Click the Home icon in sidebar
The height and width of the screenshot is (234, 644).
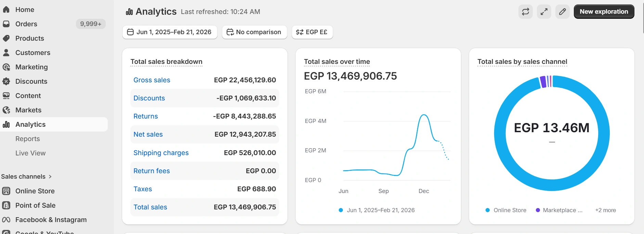(6, 10)
